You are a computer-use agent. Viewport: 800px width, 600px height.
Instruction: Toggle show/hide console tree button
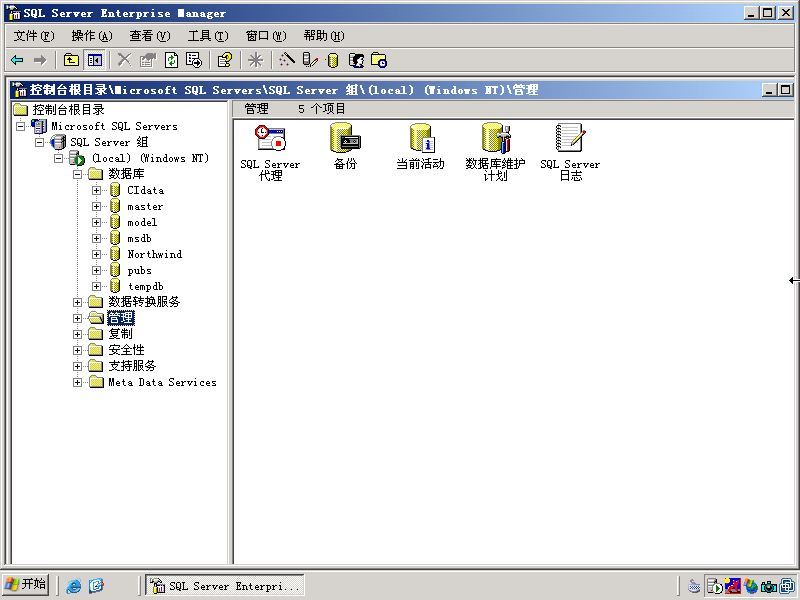tap(95, 60)
